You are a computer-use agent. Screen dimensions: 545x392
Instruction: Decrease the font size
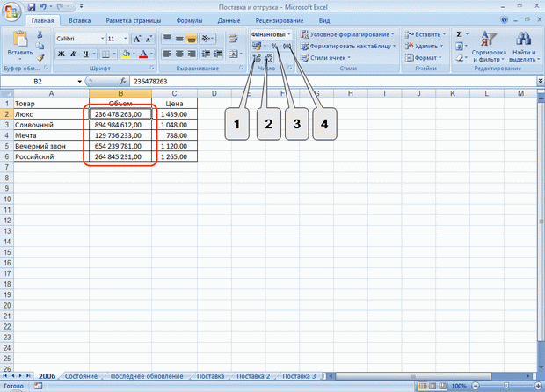[149, 39]
